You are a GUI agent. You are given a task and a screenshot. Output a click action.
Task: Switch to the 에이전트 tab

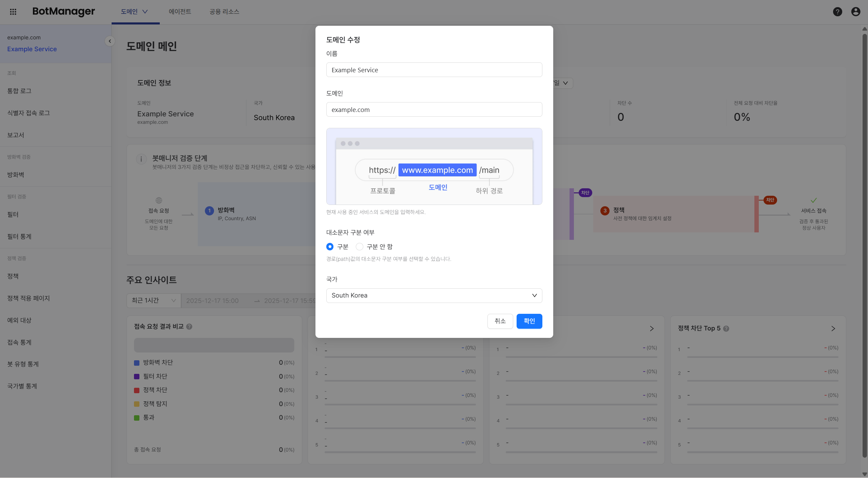point(180,12)
